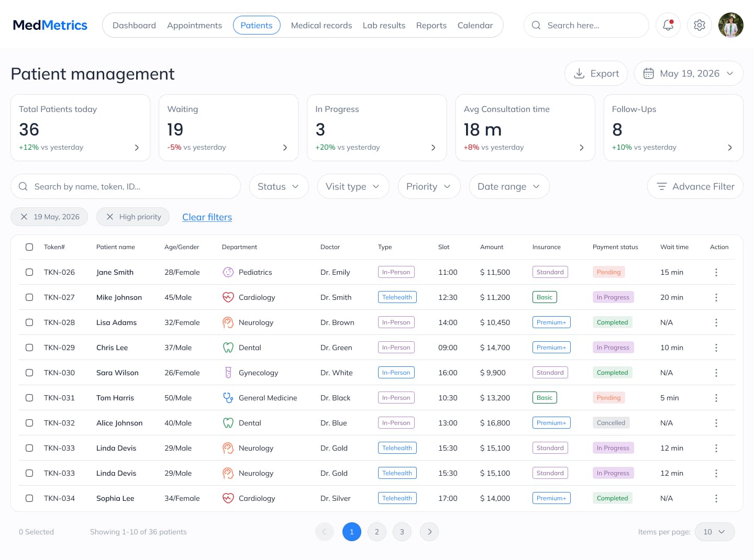
Task: Select the checkbox for TKN-034
Action: tap(29, 498)
